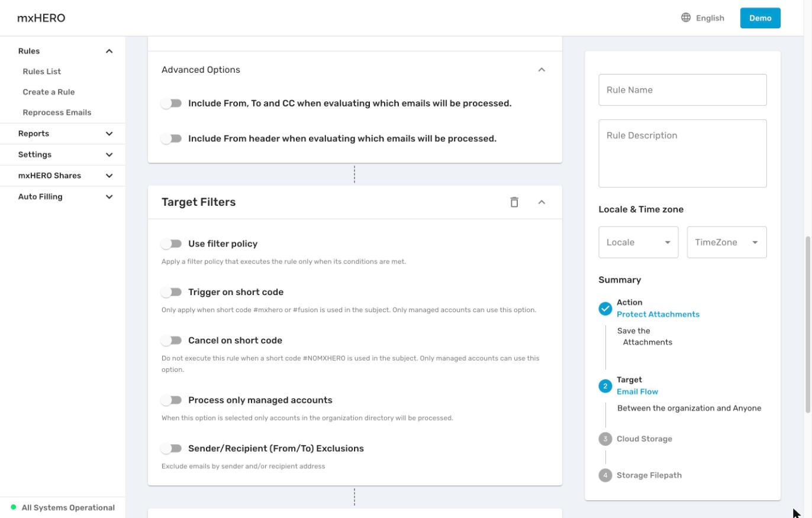
Task: Click the Storage Filepath summary step label
Action: coord(649,475)
